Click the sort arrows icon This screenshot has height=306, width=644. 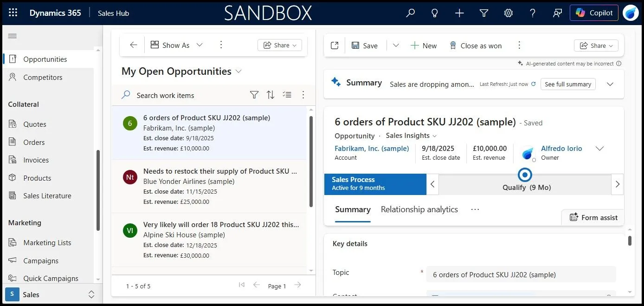pyautogui.click(x=270, y=95)
